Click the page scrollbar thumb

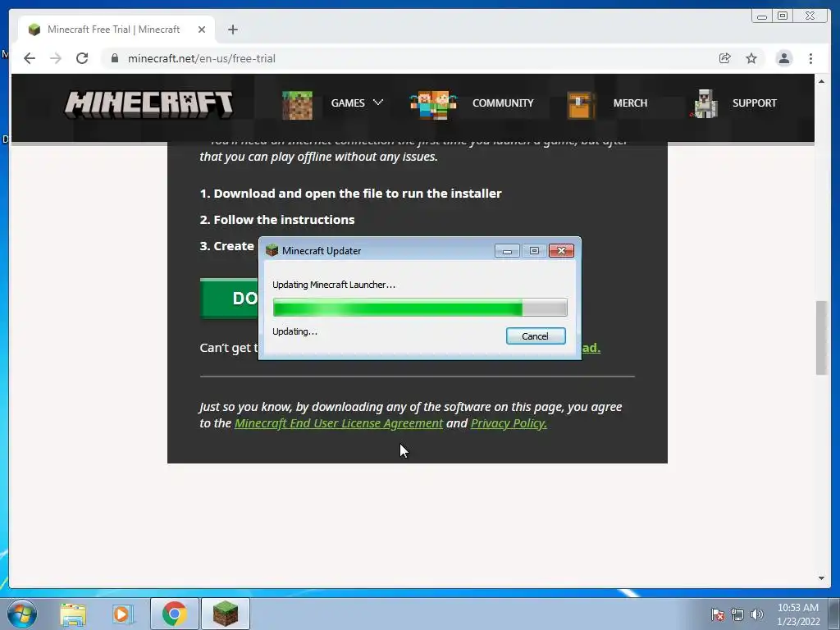(821, 338)
